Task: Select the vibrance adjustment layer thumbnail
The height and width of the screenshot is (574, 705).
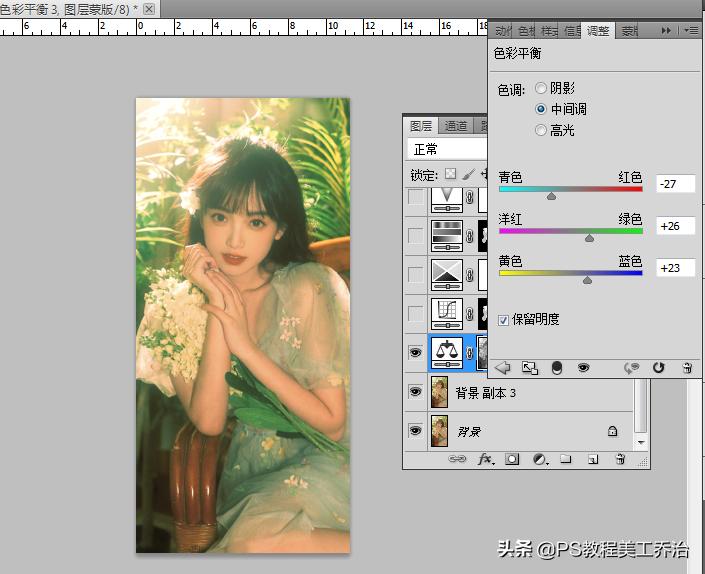Action: (447, 200)
